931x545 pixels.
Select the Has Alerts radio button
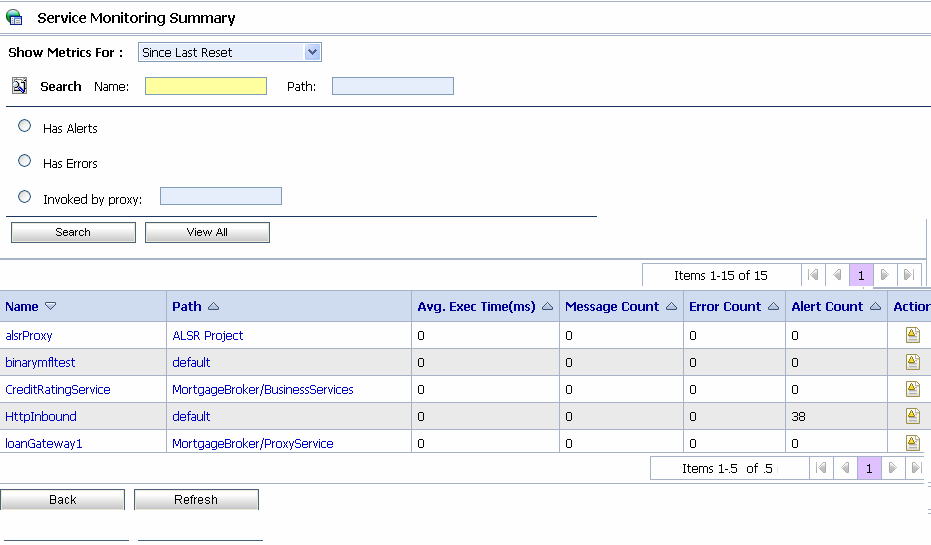point(24,126)
